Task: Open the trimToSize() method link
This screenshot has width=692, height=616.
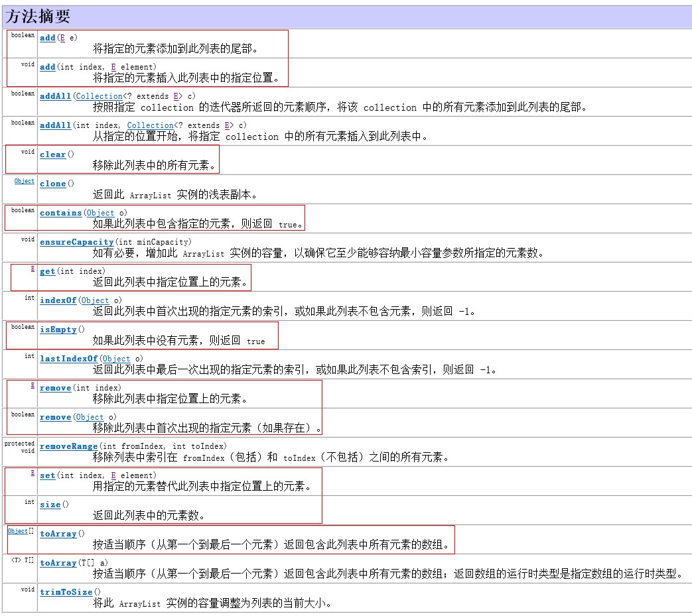Action: click(66, 592)
